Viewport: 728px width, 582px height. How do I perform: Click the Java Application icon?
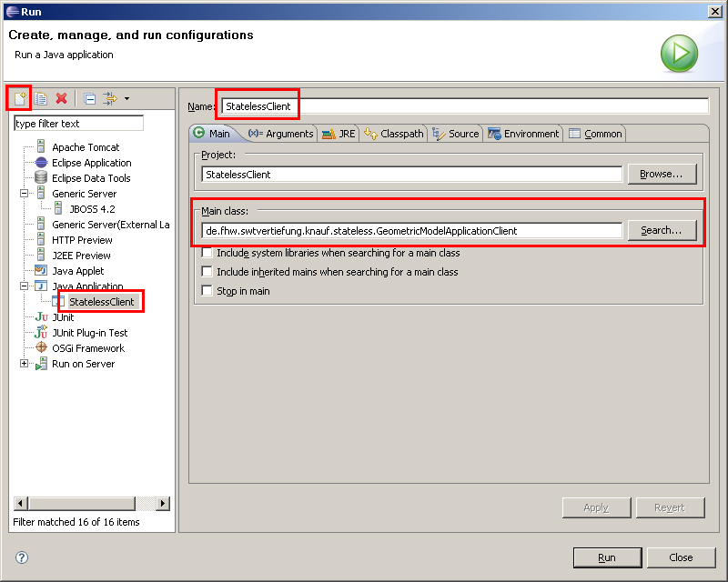pos(41,286)
